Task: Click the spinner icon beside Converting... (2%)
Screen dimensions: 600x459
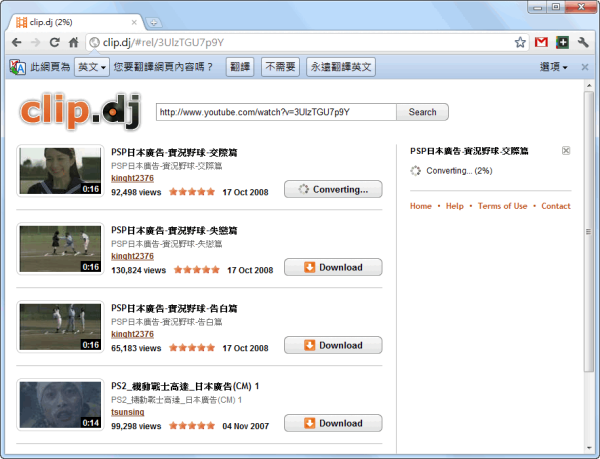Action: coord(416,171)
